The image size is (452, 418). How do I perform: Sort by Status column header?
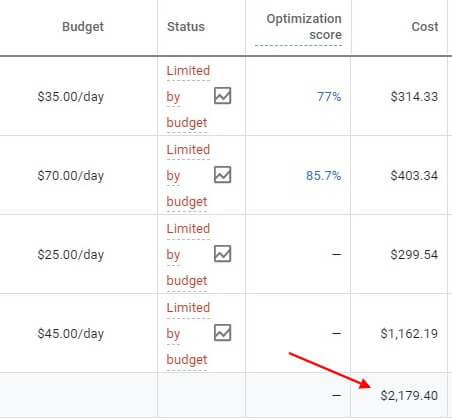(186, 27)
